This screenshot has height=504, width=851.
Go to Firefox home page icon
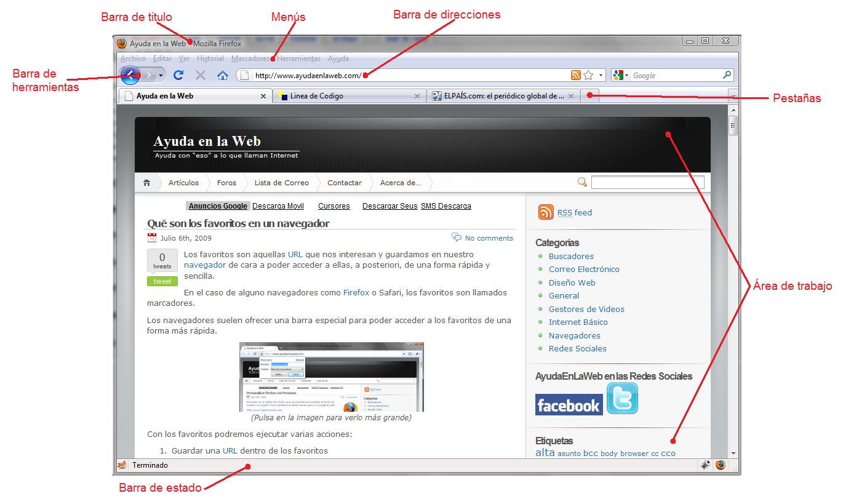(223, 75)
